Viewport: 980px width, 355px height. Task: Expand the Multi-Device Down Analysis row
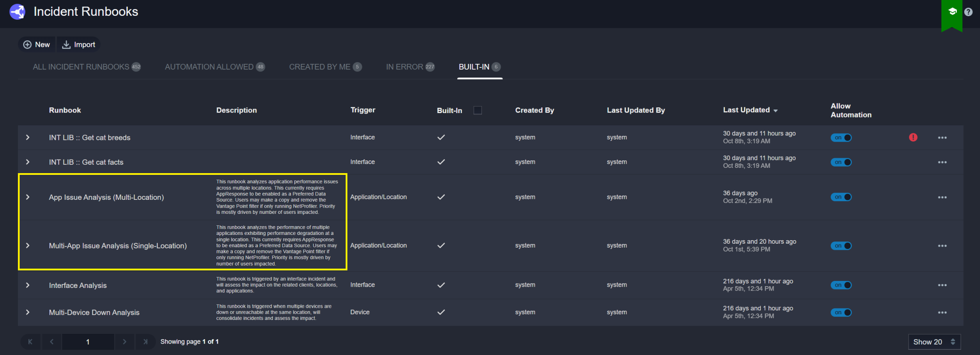tap(28, 312)
